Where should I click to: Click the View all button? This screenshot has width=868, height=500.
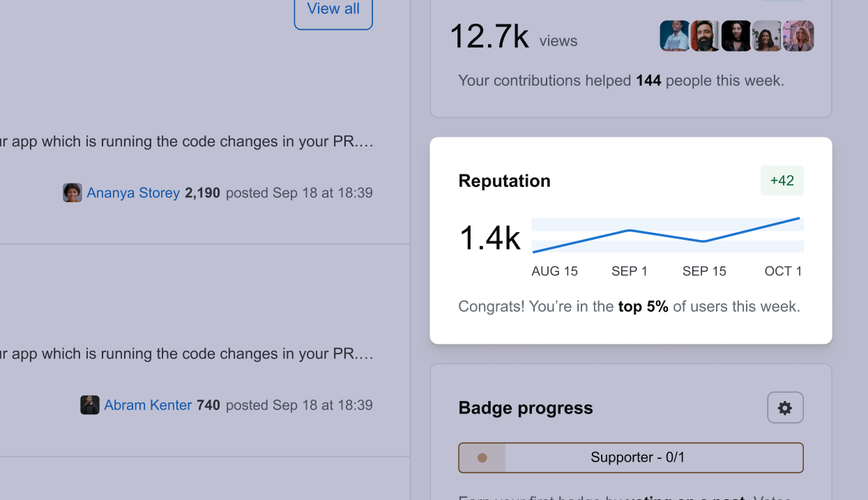(333, 10)
